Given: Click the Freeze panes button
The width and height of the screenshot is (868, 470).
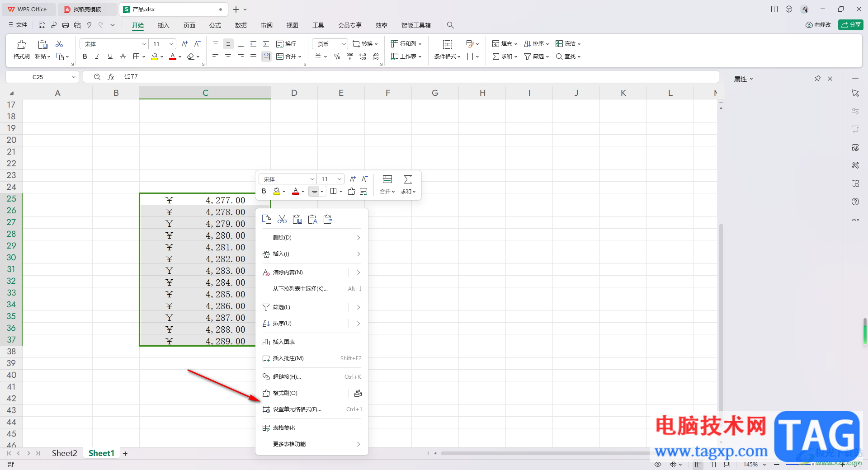Looking at the screenshot, I should click(x=568, y=44).
